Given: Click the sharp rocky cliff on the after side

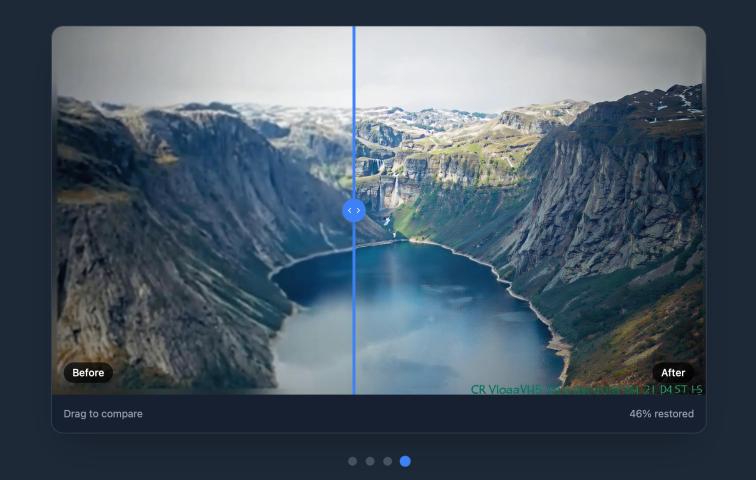Looking at the screenshot, I should pos(620,200).
